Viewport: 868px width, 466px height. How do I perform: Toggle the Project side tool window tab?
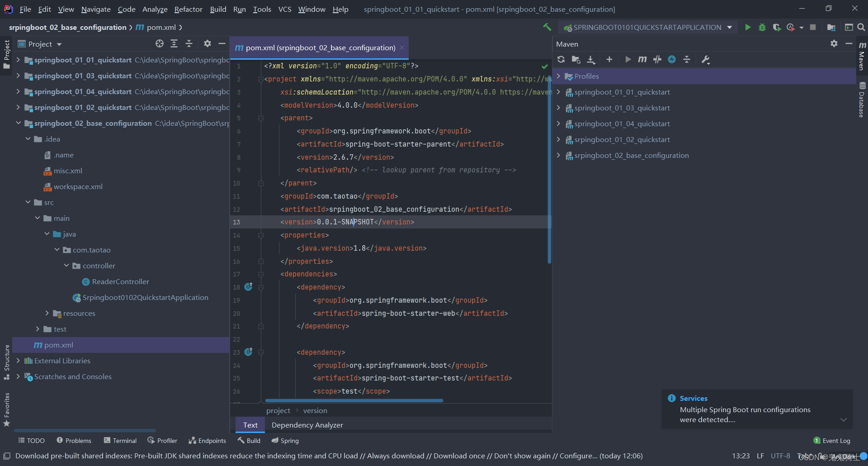pyautogui.click(x=6, y=54)
